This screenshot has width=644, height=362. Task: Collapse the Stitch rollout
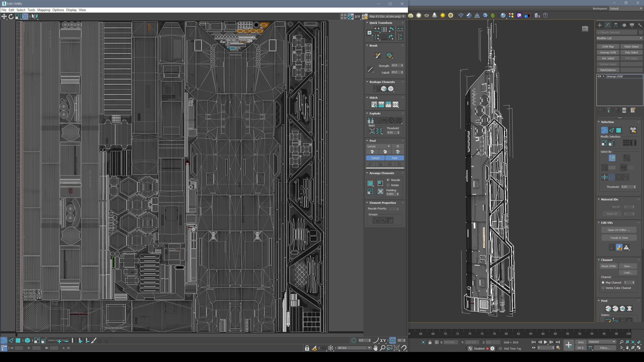point(367,98)
